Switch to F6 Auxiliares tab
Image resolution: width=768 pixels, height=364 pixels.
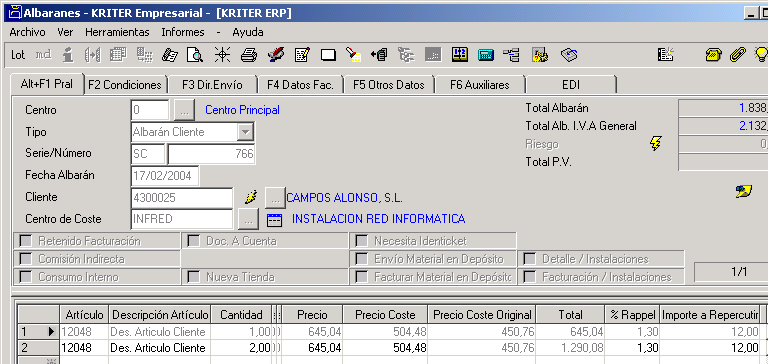480,85
